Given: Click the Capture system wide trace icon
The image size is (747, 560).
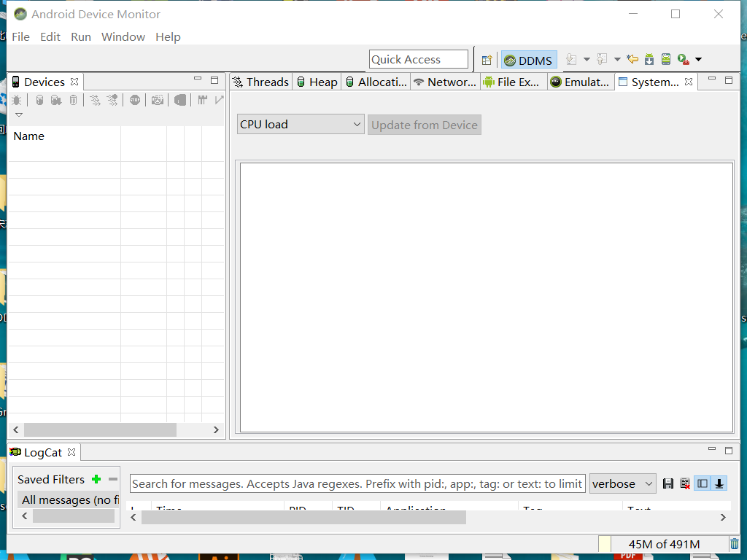Looking at the screenshot, I should [203, 100].
